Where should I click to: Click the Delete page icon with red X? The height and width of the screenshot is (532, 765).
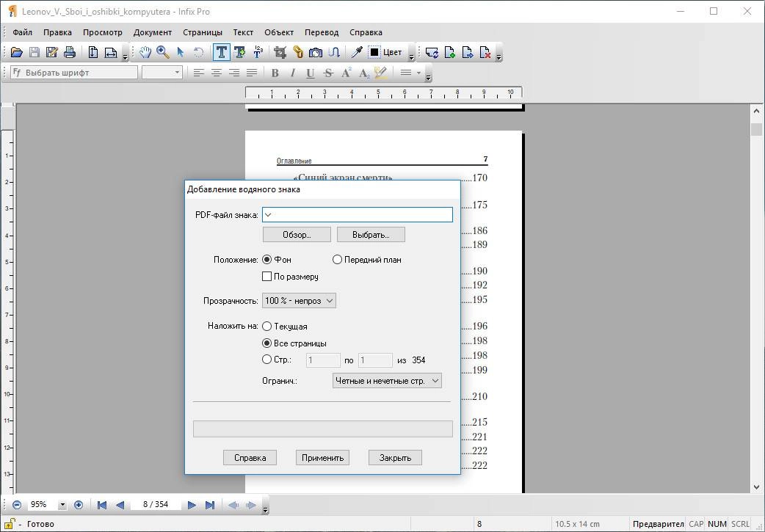point(485,52)
